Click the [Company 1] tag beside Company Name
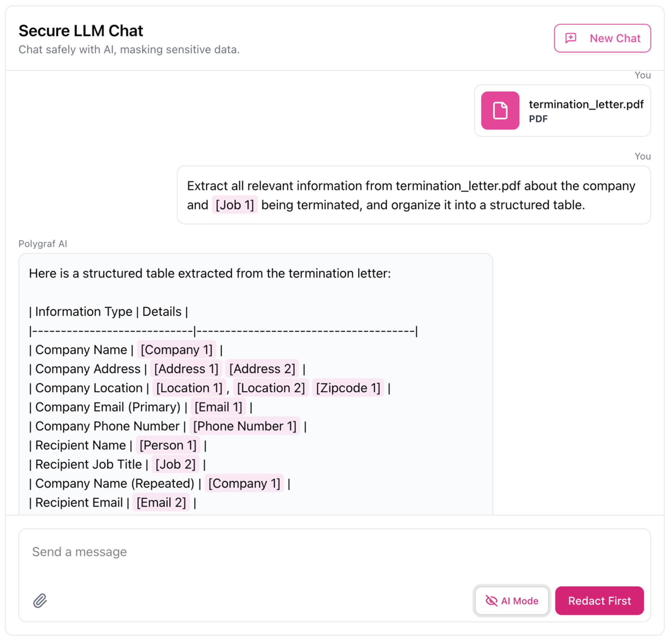The height and width of the screenshot is (644, 670). pos(176,350)
